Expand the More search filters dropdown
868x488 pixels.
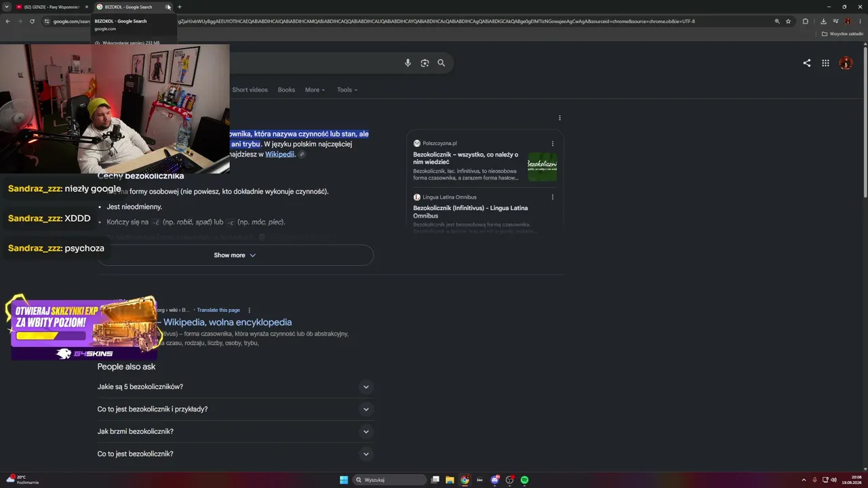[315, 89]
